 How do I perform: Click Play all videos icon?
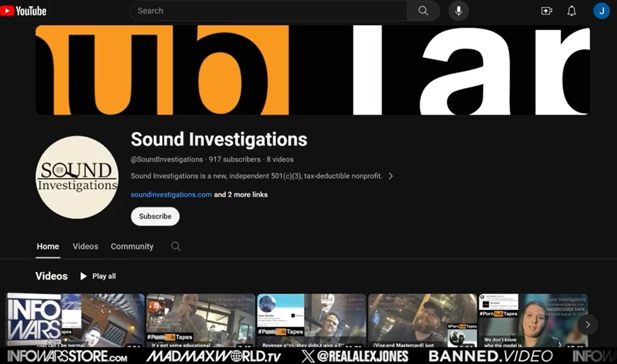coord(84,276)
